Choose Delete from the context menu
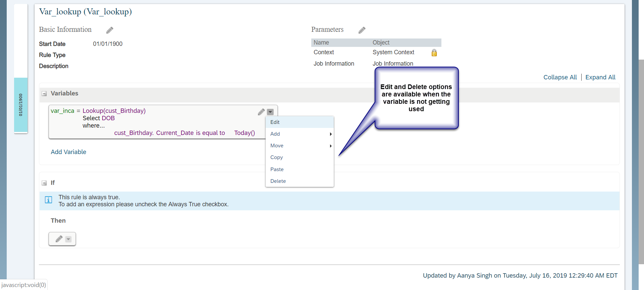Screen dimensions: 644x290 click(x=300, y=181)
